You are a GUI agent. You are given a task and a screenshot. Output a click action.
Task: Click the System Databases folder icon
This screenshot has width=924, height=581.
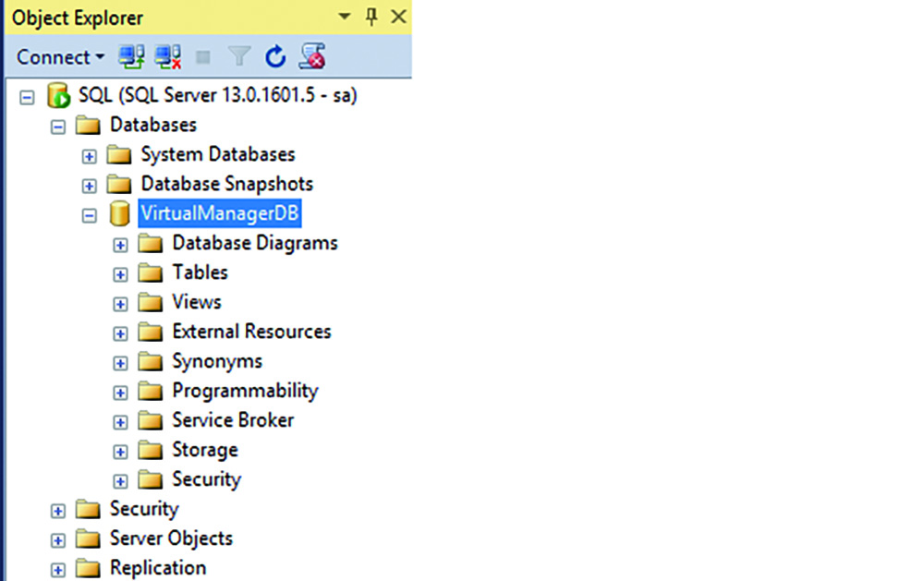click(x=119, y=154)
